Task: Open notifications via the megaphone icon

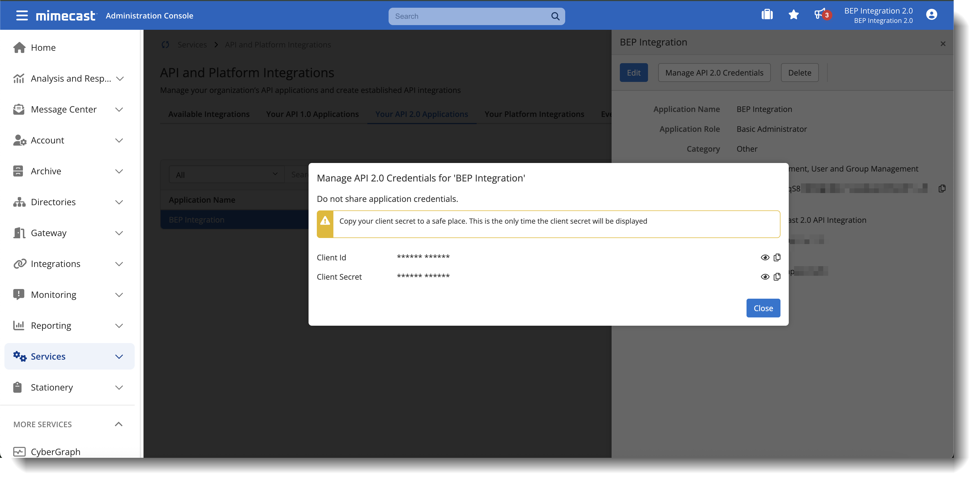Action: [820, 14]
